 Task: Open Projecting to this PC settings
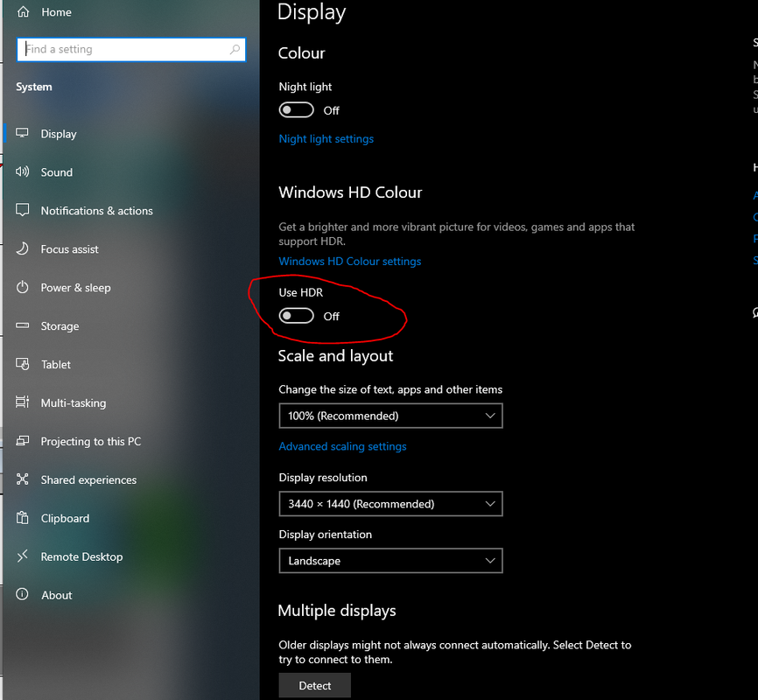tap(91, 441)
